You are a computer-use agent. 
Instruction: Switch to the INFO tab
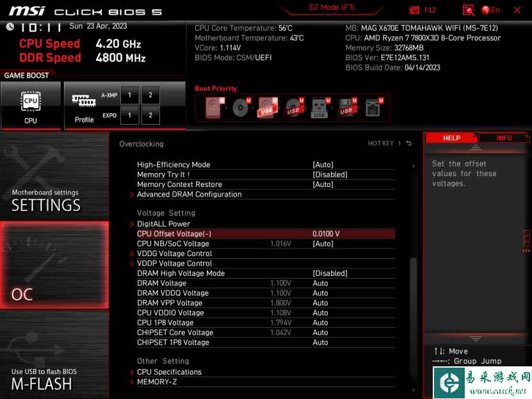504,138
